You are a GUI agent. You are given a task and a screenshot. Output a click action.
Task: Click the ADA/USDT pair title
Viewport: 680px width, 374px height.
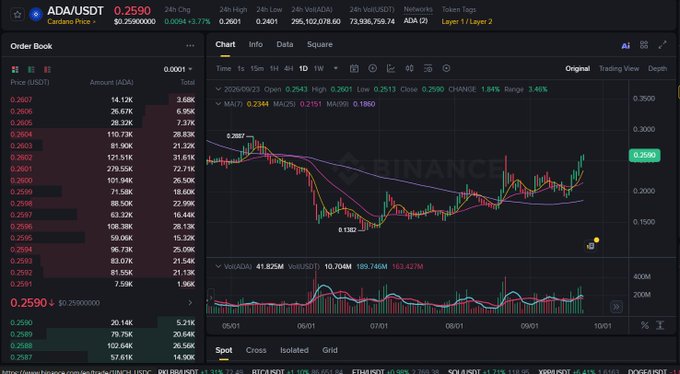click(75, 11)
